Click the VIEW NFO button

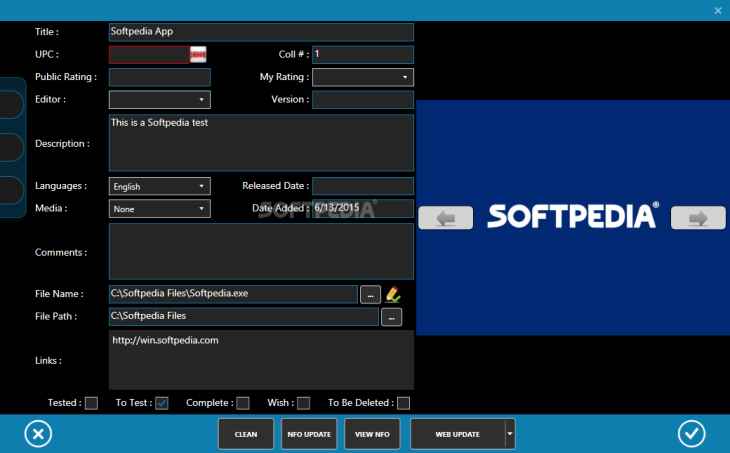373,435
